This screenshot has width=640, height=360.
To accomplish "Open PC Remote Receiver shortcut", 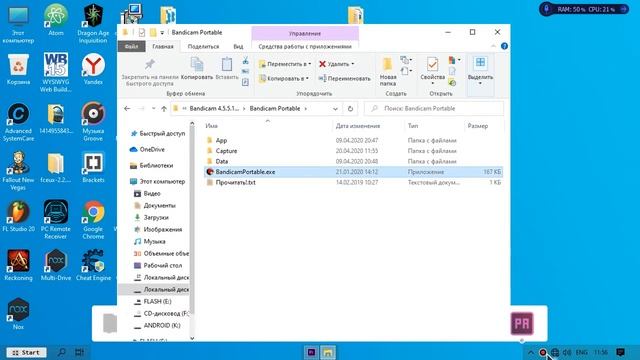I will 56,220.
